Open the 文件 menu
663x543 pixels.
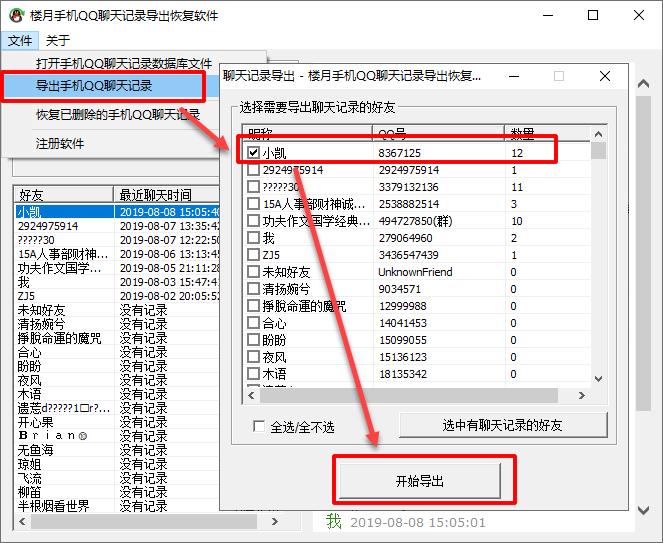click(x=20, y=41)
